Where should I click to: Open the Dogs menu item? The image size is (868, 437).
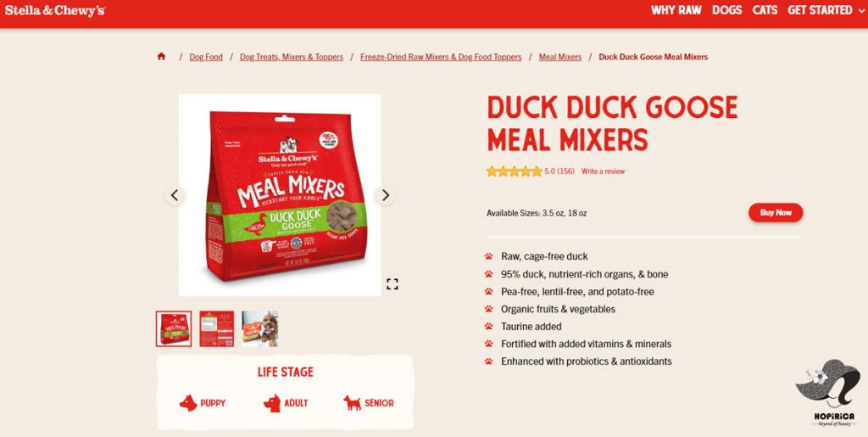point(726,10)
